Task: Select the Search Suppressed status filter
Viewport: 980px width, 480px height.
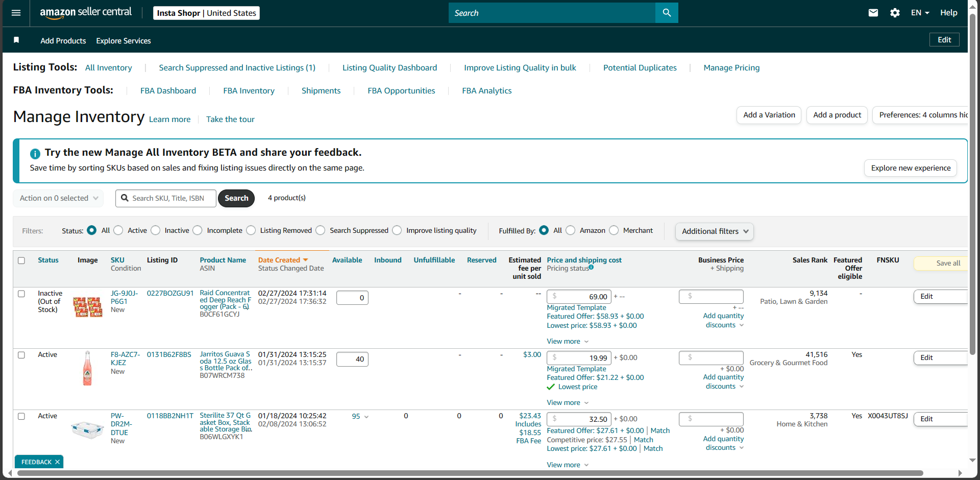Action: [321, 230]
